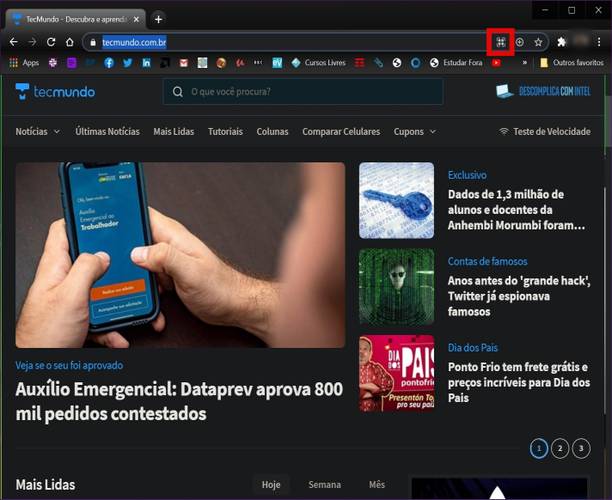Click the Dia dos Pais category label
612x500 pixels.
[x=473, y=347]
